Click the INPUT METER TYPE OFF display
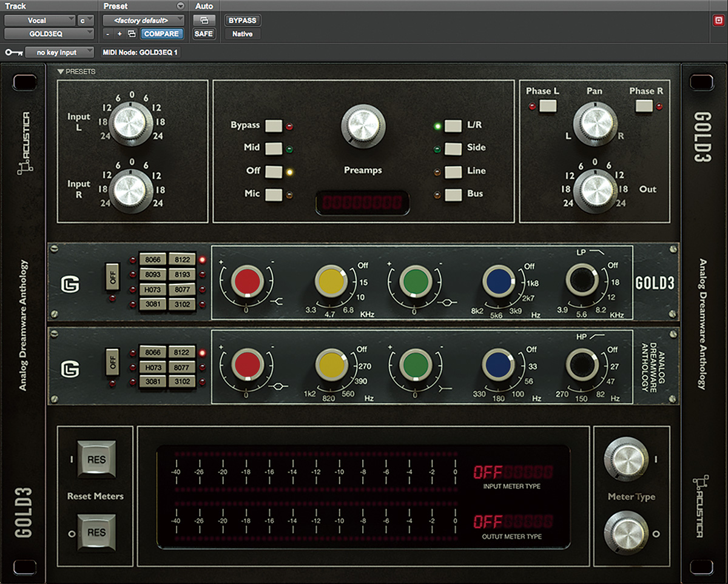 (513, 472)
